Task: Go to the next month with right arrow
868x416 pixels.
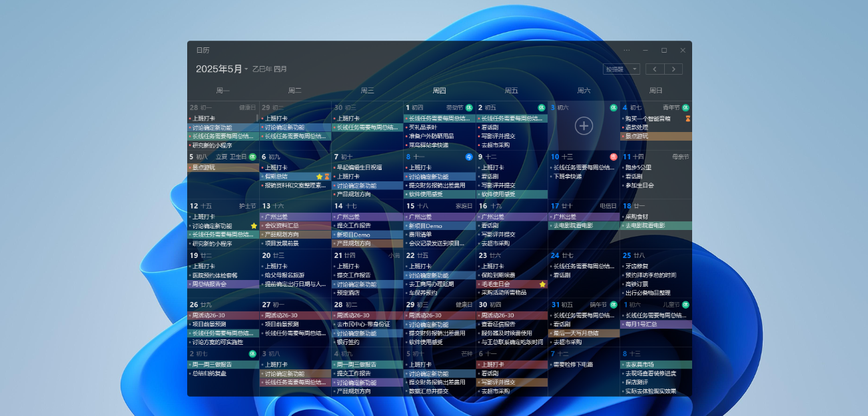Action: point(673,69)
